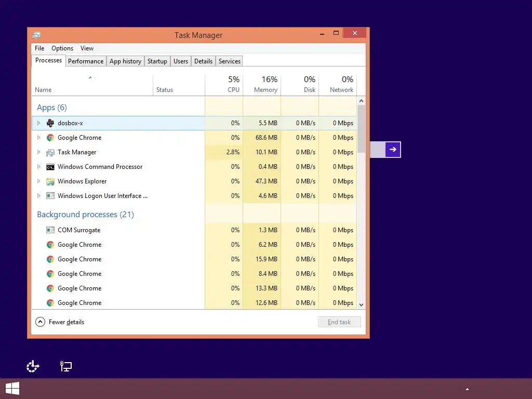Click the process list scrollbar thumb
This screenshot has height=399, width=532.
click(362, 129)
